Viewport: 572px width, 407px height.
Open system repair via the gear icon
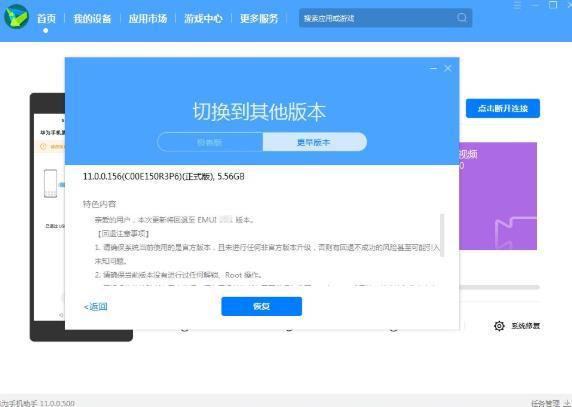(499, 326)
